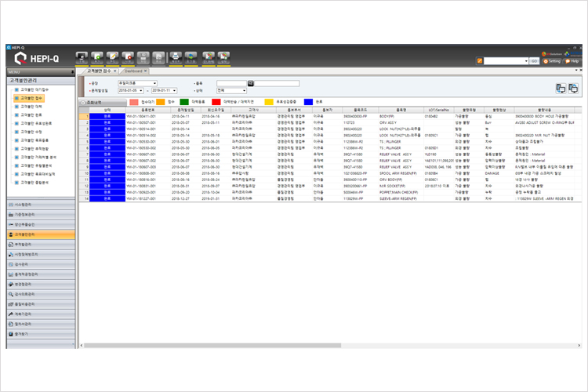Open the 공장 factory dropdown
The width and height of the screenshot is (588, 392).
[154, 82]
